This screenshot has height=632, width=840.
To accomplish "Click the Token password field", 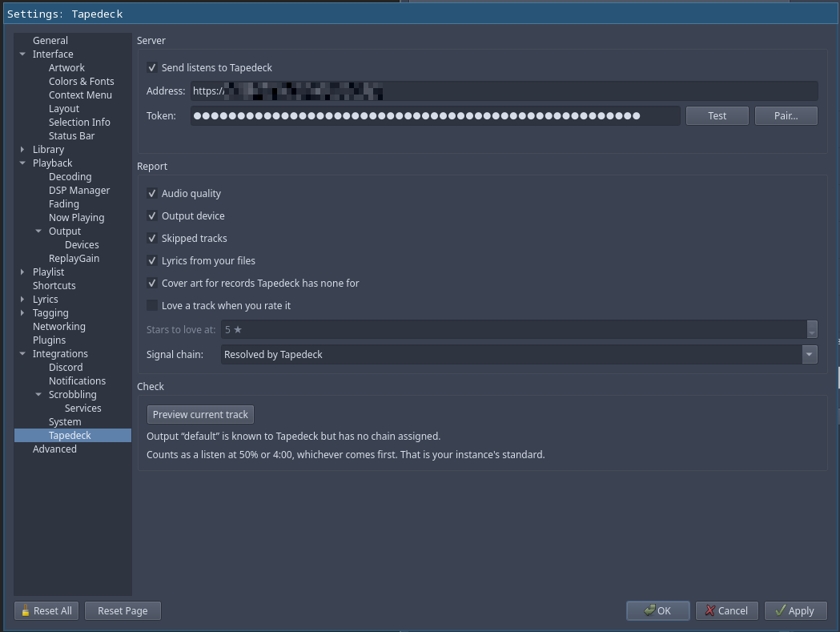I will [x=436, y=116].
